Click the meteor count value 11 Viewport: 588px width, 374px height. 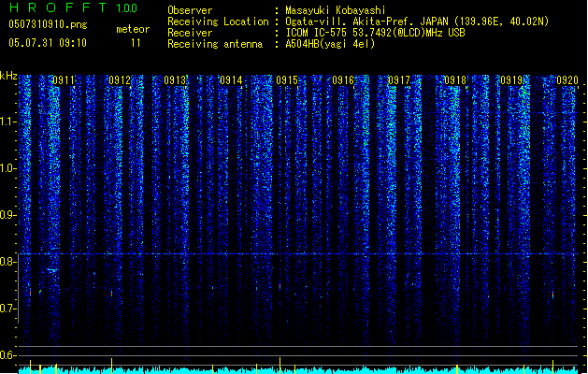pos(136,43)
